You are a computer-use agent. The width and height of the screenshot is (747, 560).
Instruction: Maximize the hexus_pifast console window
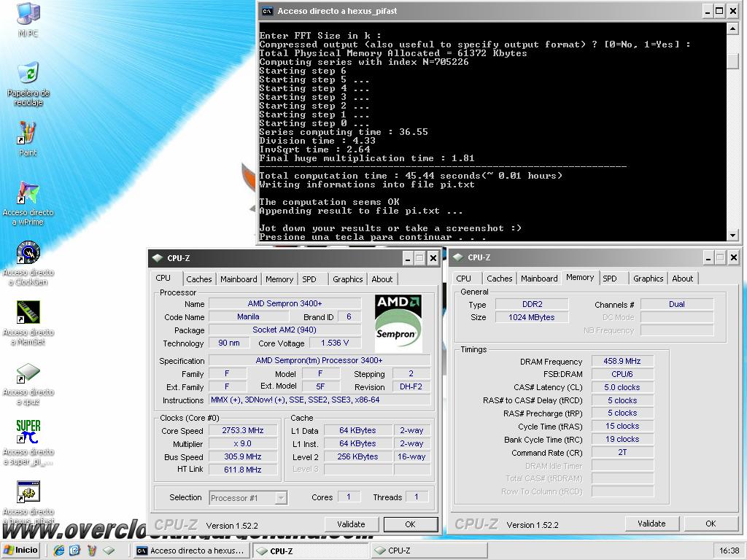(719, 11)
